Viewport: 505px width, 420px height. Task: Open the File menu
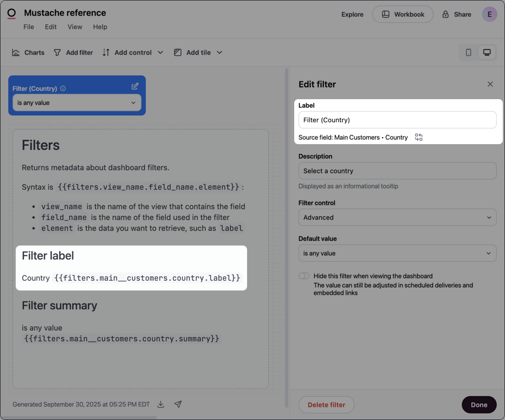28,26
